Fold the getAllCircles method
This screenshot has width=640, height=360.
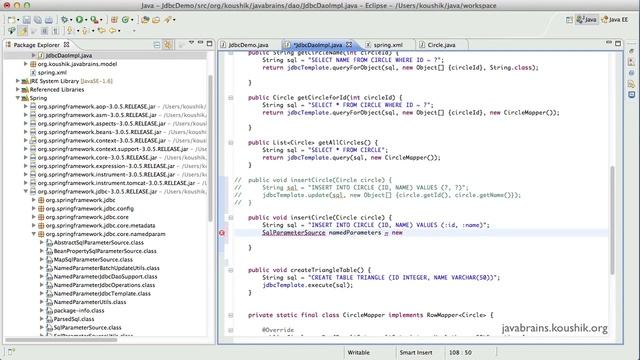231,143
